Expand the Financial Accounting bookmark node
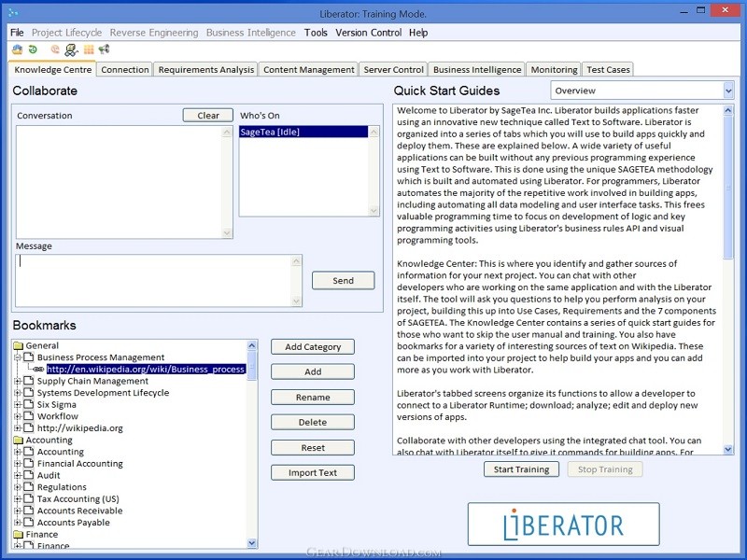 18,463
